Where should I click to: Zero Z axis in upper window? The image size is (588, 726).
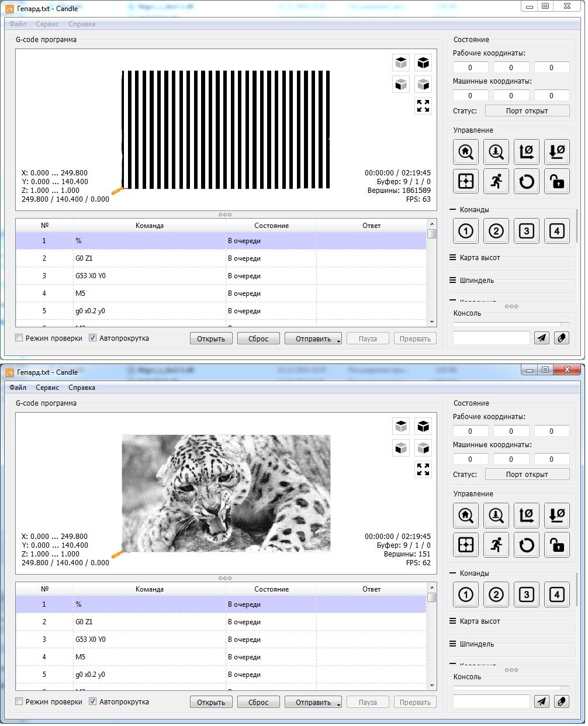coord(557,152)
